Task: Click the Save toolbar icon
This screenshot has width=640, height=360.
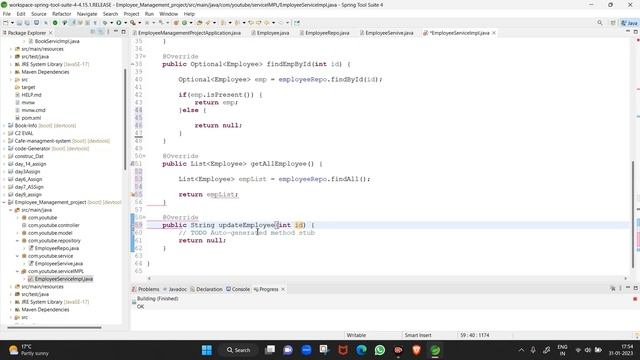Action: [19, 22]
